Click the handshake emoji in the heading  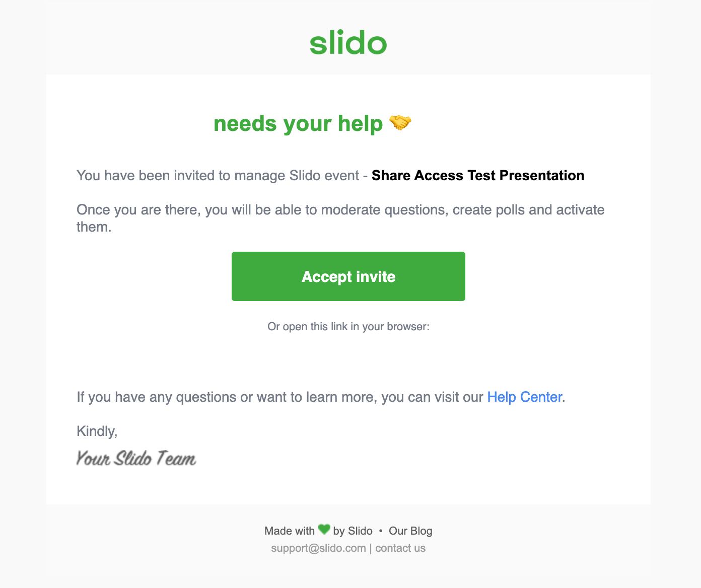pos(400,122)
